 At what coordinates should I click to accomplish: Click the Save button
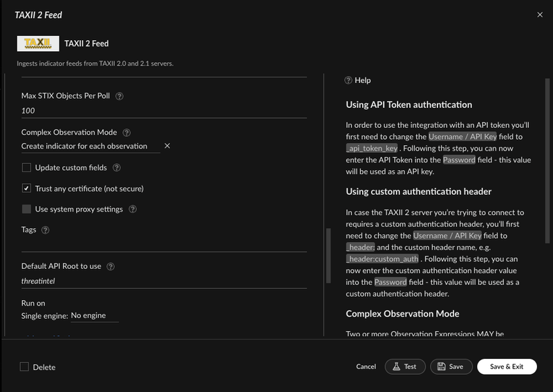(451, 366)
